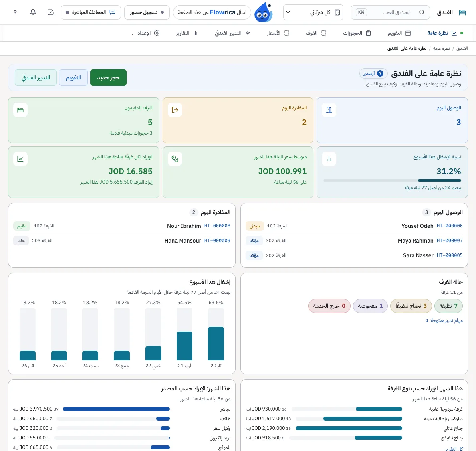Click the bars icon in التقارير tab
Image resolution: width=476 pixels, height=451 pixels.
[196, 33]
